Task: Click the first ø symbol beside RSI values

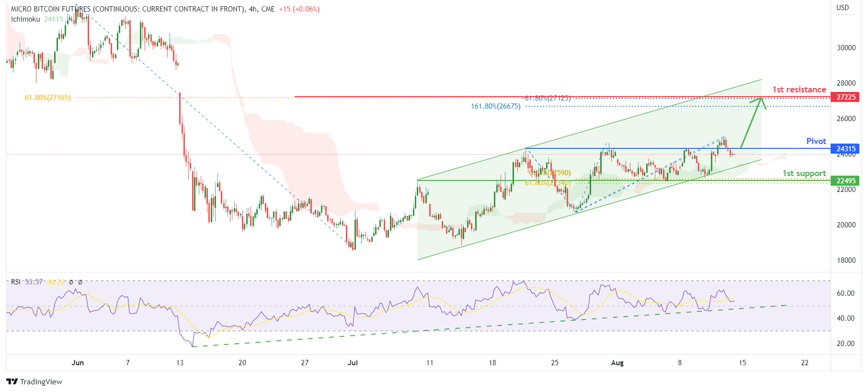Action: [x=71, y=282]
